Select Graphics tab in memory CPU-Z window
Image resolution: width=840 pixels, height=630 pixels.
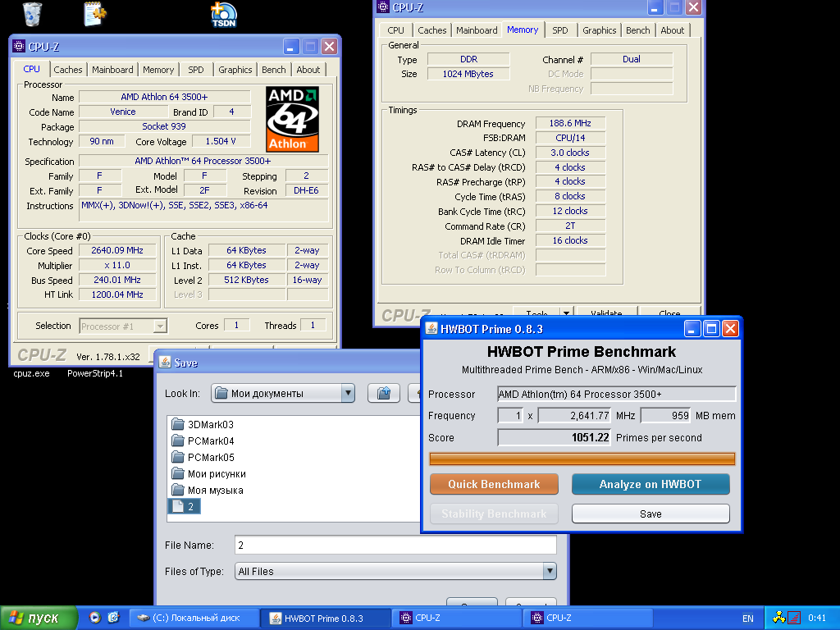pos(600,30)
